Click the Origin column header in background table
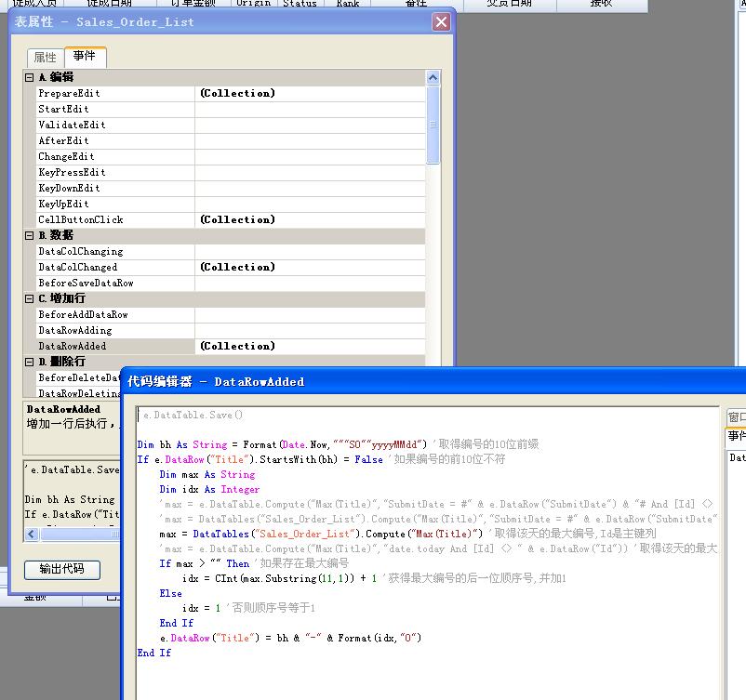The image size is (746, 700). [x=253, y=4]
